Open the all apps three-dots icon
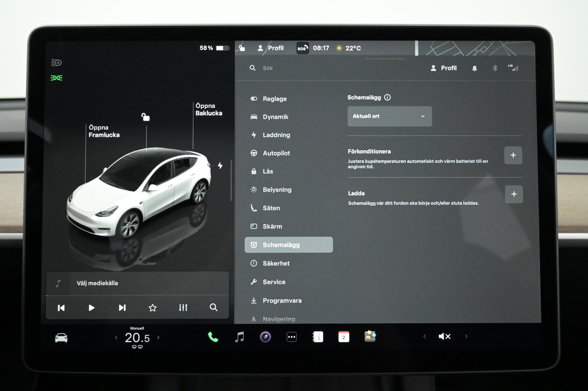 click(x=291, y=337)
